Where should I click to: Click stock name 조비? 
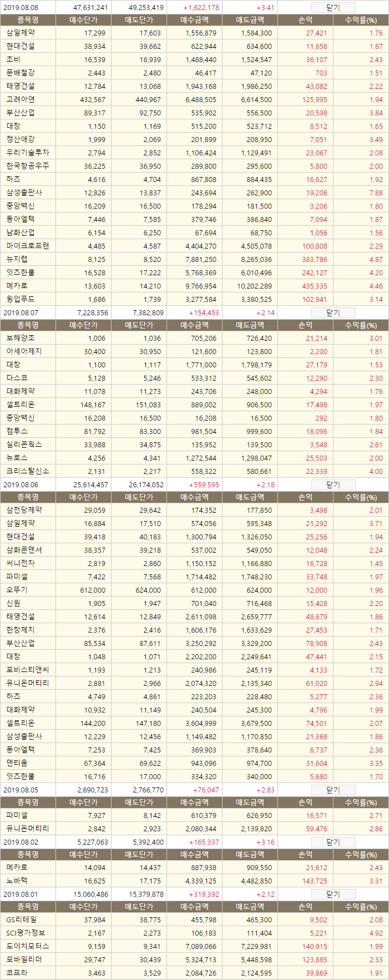(x=13, y=59)
